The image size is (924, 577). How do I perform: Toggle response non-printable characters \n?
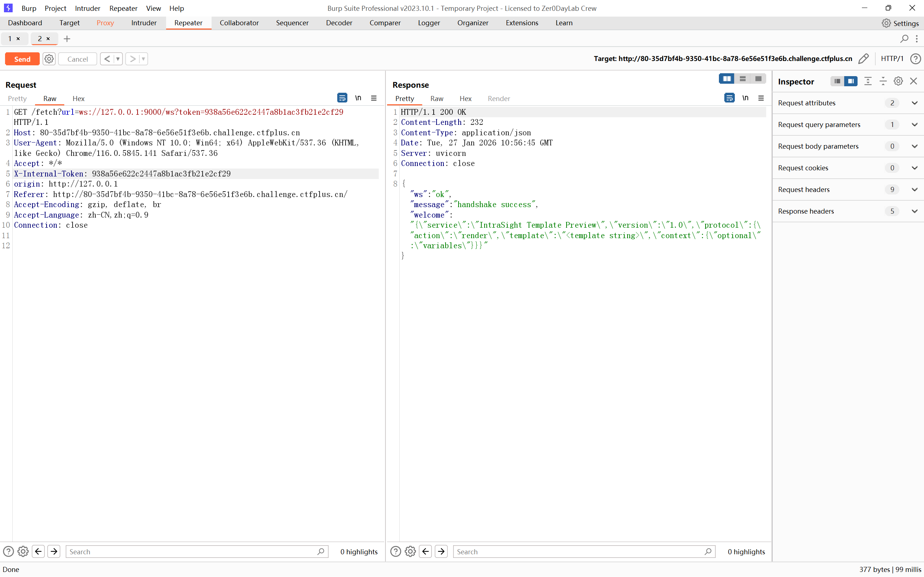pyautogui.click(x=745, y=98)
